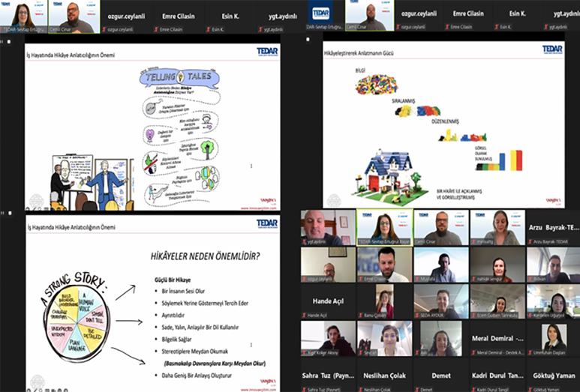Select the Meral Demiral participant tile
The image size is (580, 392).
[496, 337]
